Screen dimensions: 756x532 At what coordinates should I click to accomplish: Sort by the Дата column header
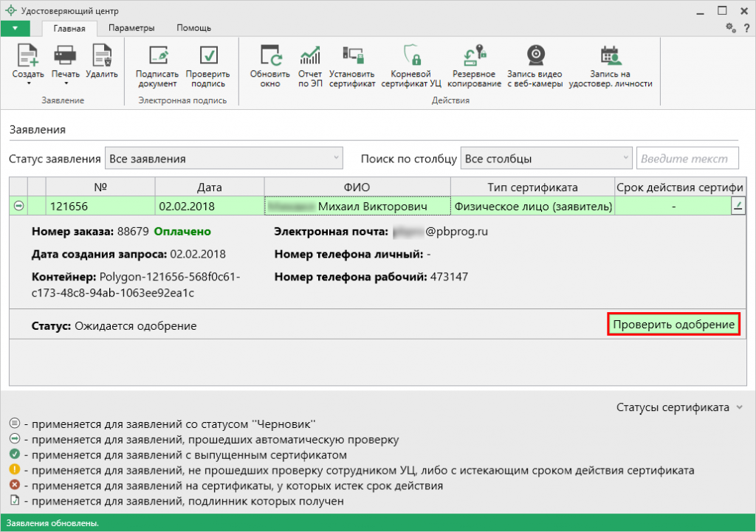point(209,187)
